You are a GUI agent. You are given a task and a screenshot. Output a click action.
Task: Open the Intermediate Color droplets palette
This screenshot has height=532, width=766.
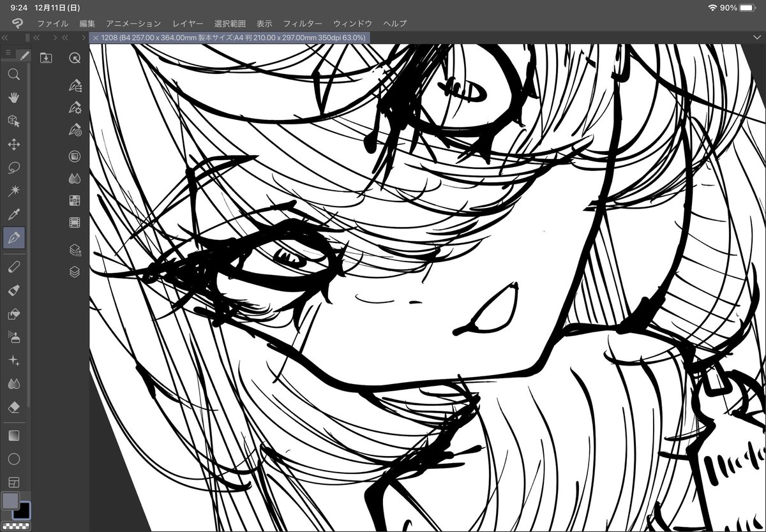click(x=75, y=179)
